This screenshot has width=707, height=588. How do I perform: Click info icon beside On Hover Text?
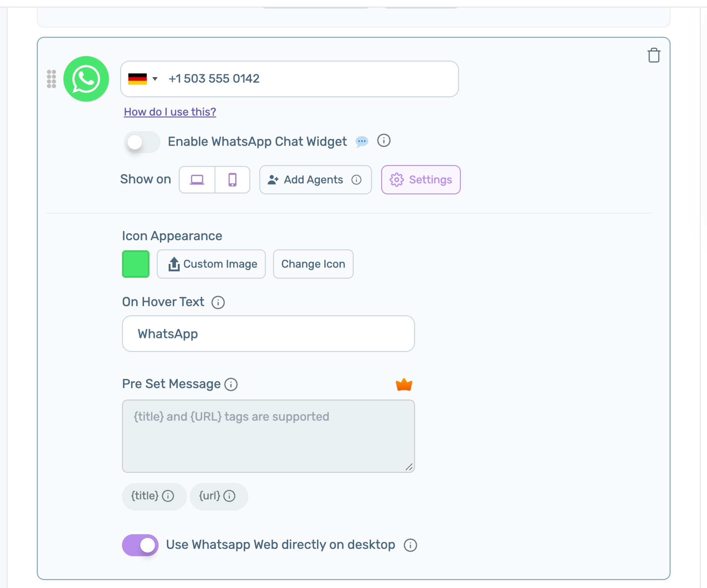point(218,302)
